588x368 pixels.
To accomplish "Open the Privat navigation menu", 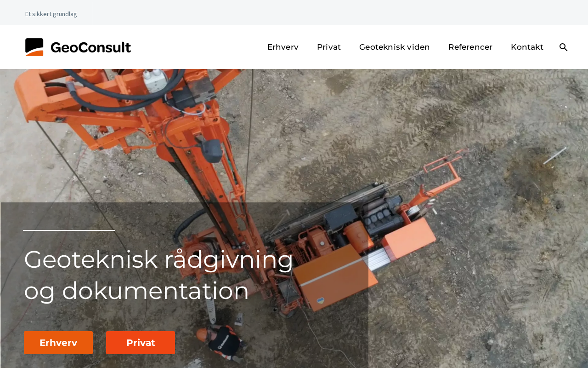I will tap(329, 47).
